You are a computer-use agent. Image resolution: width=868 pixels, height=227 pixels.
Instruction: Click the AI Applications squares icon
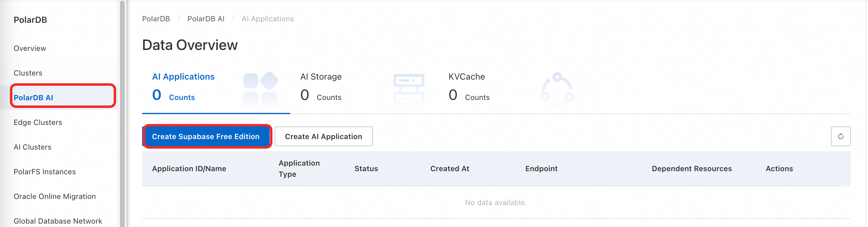pos(260,89)
